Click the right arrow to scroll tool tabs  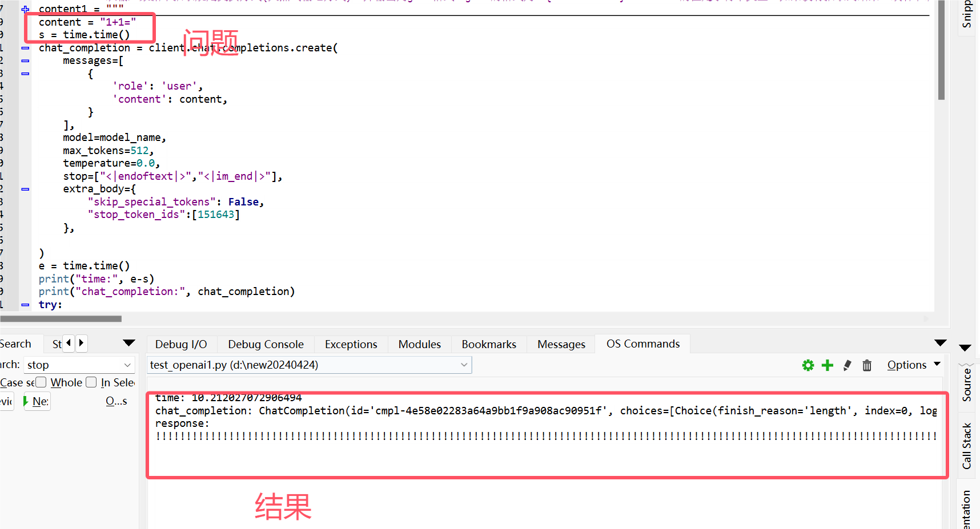[x=81, y=343]
